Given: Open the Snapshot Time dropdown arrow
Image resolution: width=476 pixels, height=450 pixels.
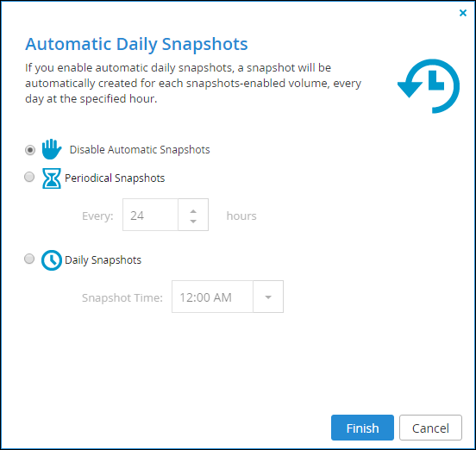Looking at the screenshot, I should (x=268, y=297).
